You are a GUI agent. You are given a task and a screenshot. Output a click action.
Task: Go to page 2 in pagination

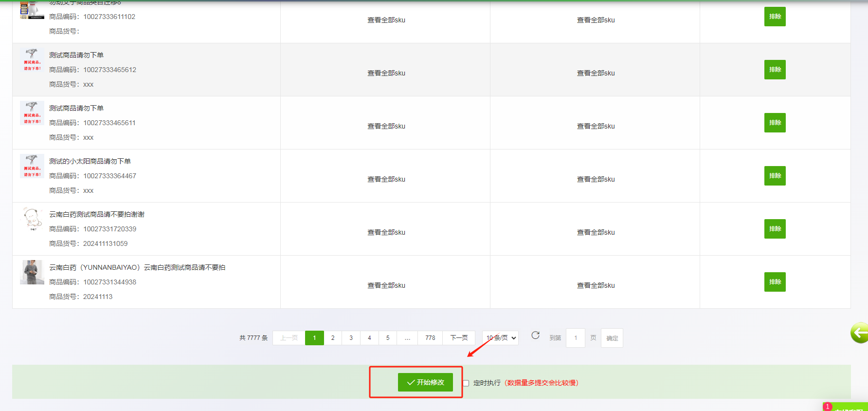333,338
